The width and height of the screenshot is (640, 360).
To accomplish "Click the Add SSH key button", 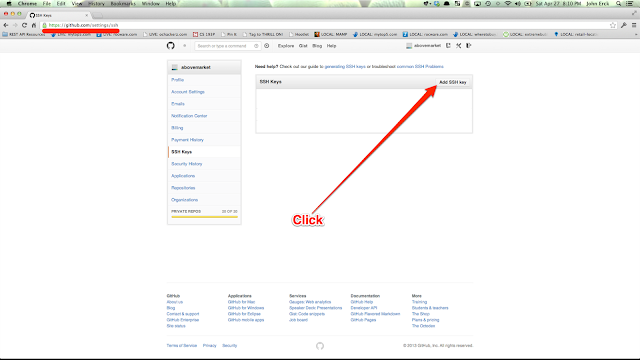I will 453,82.
